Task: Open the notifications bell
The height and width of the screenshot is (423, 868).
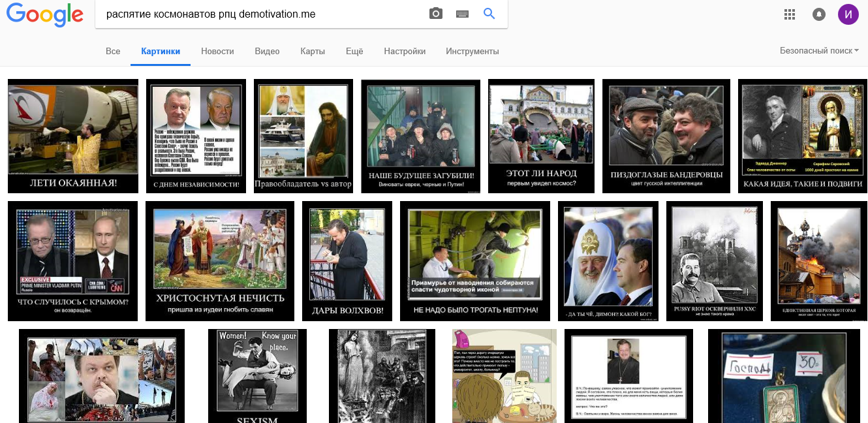Action: 818,14
